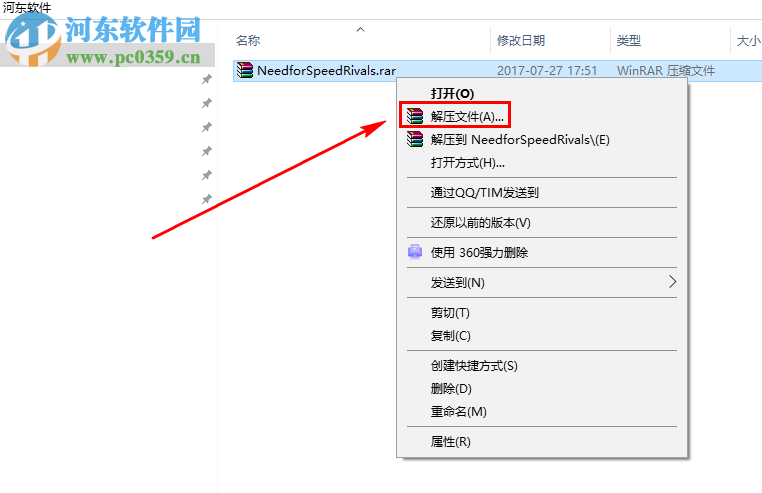This screenshot has height=493, width=762.
Task: Select 剪切(T) to cut file
Action: click(x=450, y=313)
